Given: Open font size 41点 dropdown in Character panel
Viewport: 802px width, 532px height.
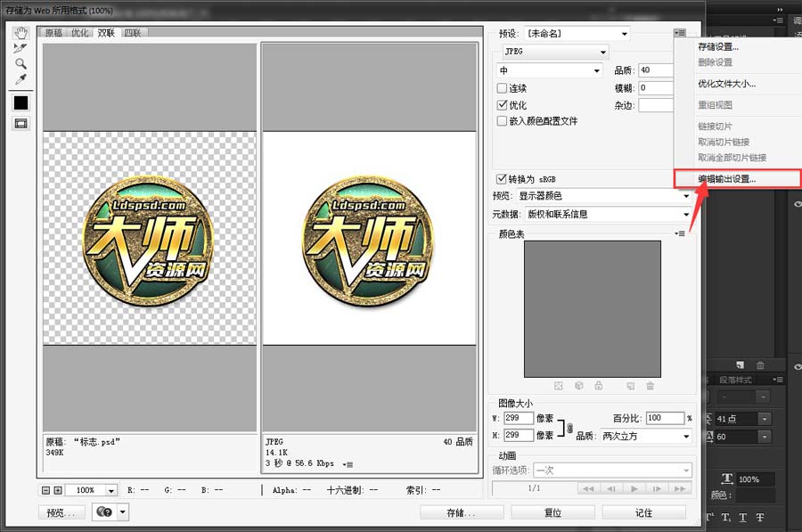Looking at the screenshot, I should [x=765, y=419].
